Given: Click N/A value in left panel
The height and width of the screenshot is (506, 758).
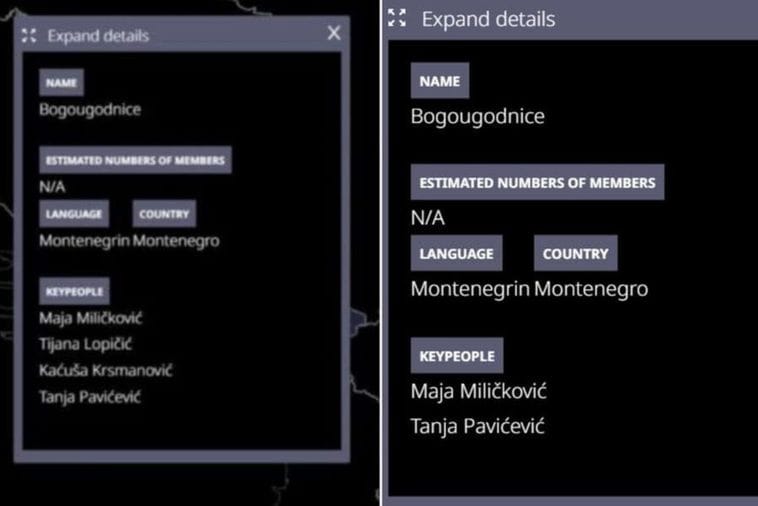Looking at the screenshot, I should tap(52, 187).
